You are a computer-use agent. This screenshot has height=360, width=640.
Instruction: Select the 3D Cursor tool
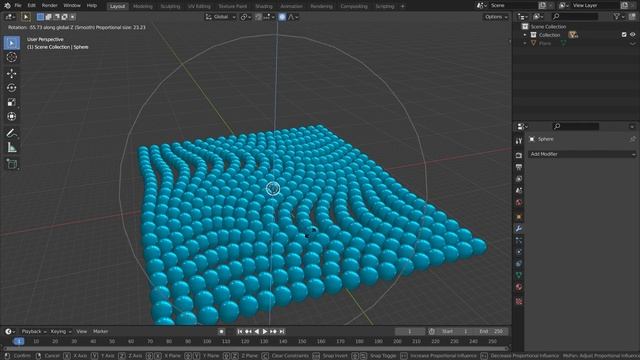click(12, 57)
